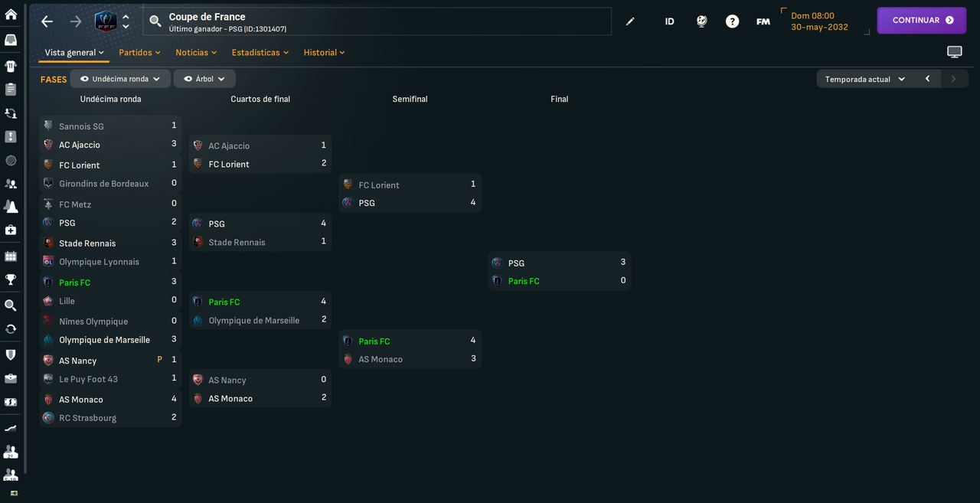
Task: Select Nîmes Olympique in Undécima ronda
Action: pos(93,322)
